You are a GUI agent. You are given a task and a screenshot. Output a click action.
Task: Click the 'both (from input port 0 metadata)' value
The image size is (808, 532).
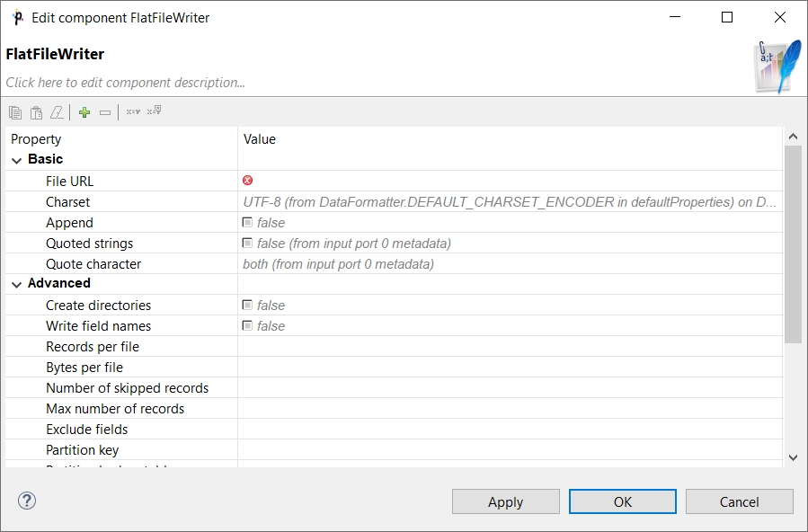tap(338, 264)
